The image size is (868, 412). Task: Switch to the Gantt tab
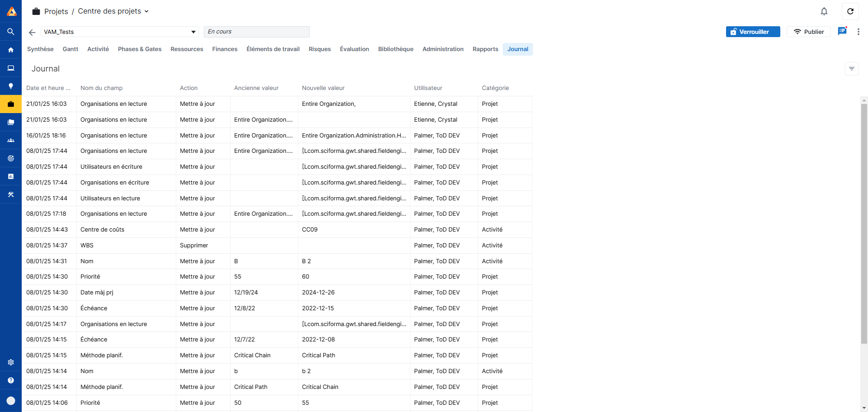click(x=70, y=49)
